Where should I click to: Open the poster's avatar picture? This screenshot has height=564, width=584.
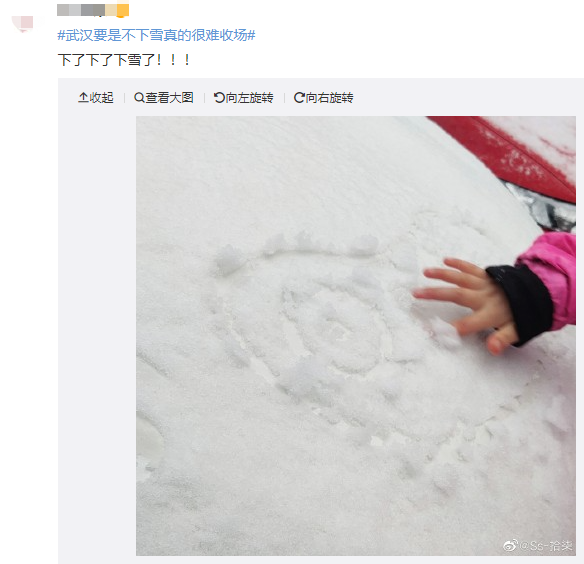coord(23,24)
